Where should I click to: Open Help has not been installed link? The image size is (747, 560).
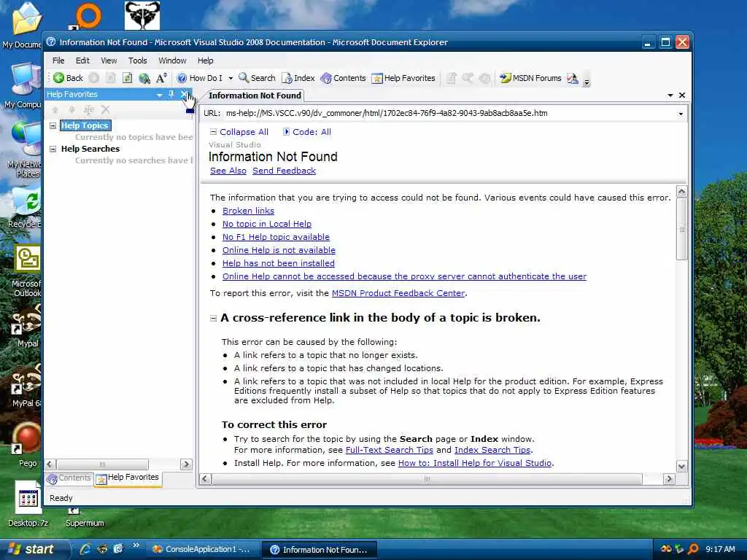278,263
